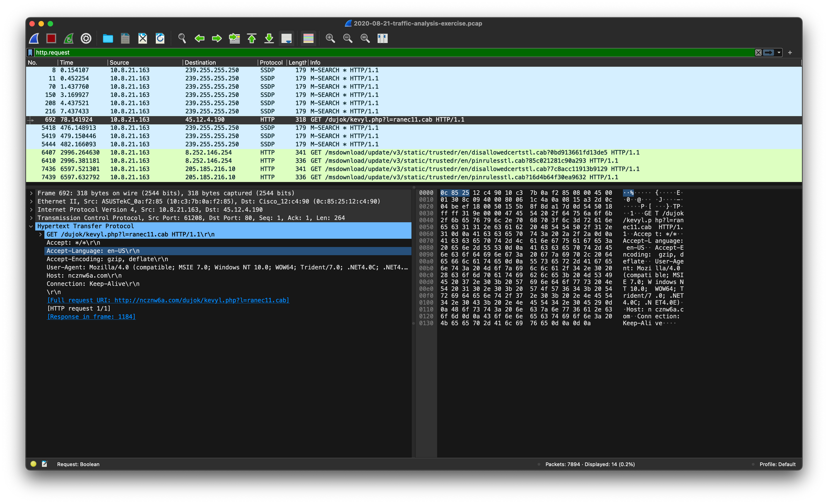Collapse the Hypertext Transfer Protocol section
Screen dimensions: 828x504
[x=31, y=226]
